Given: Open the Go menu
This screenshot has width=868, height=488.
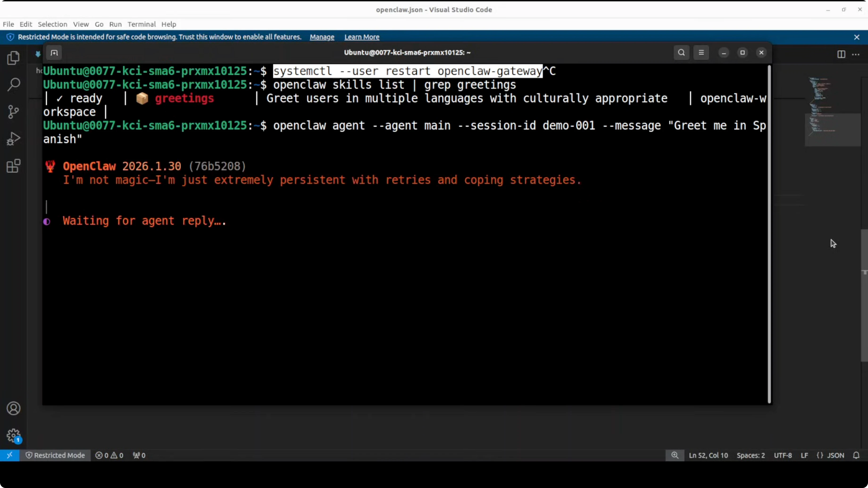Looking at the screenshot, I should click(99, 24).
